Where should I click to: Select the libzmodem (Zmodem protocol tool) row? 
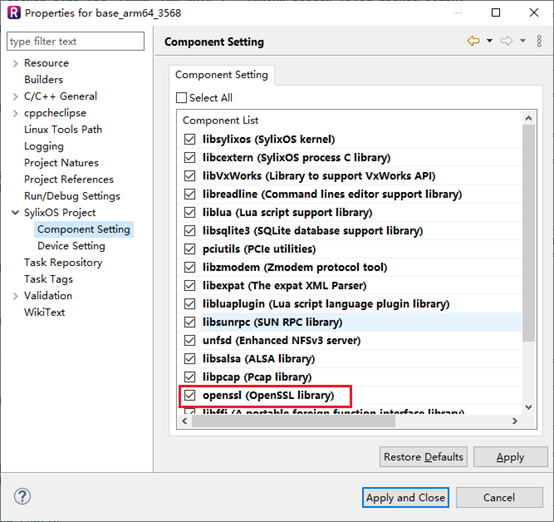pyautogui.click(x=349, y=267)
